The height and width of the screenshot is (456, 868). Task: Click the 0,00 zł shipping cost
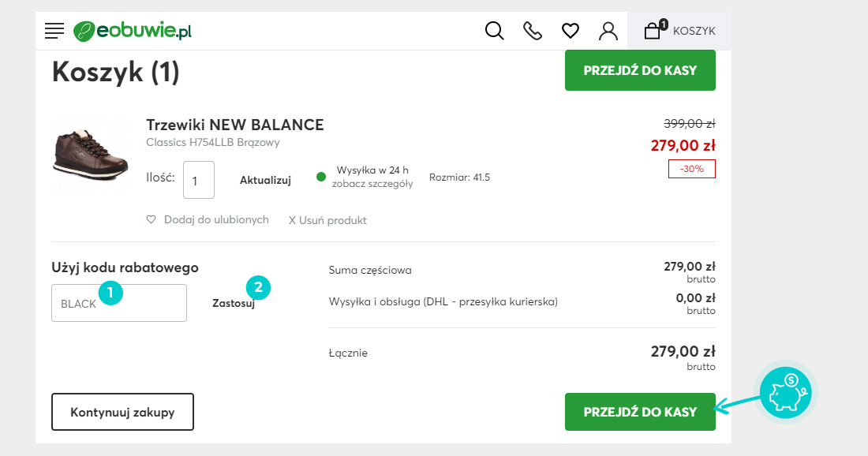(x=695, y=297)
